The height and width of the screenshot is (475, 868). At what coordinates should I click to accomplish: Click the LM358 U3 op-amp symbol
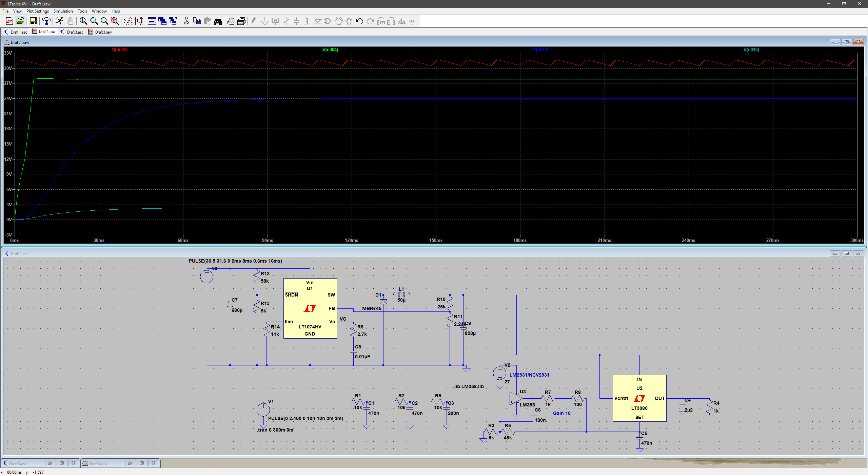pos(516,399)
